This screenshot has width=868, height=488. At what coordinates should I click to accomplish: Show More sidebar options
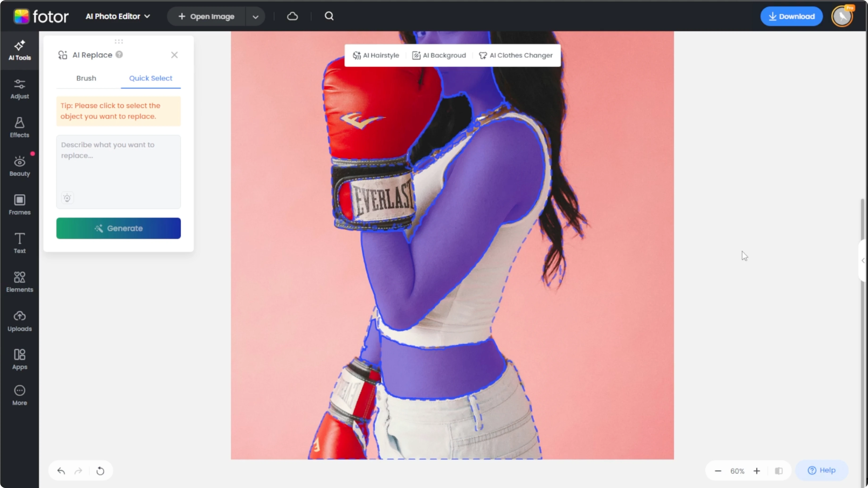[20, 396]
